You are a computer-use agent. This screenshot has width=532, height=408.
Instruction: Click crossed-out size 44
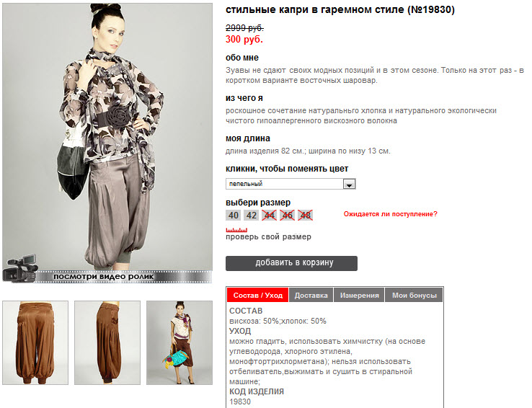[269, 216]
